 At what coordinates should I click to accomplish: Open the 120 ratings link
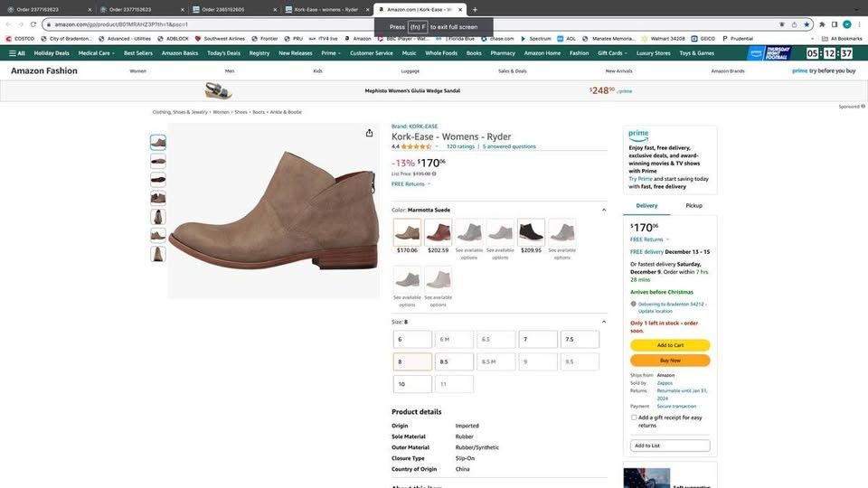tap(460, 146)
